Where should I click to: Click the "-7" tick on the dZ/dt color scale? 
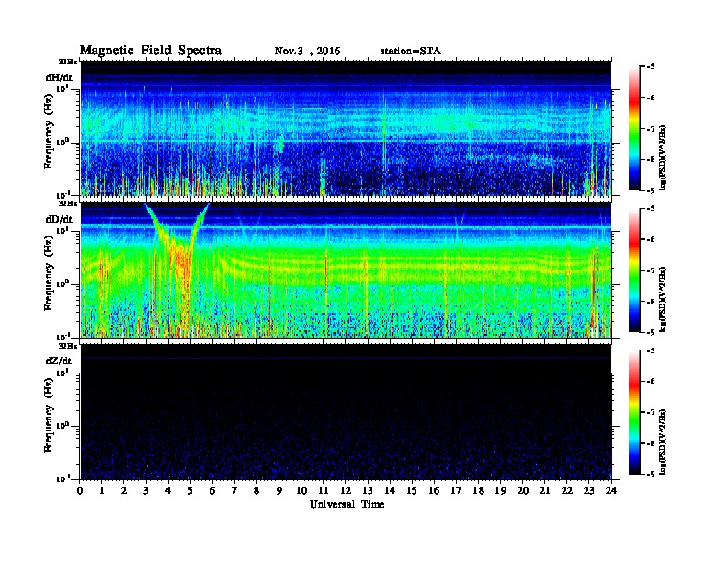click(651, 412)
